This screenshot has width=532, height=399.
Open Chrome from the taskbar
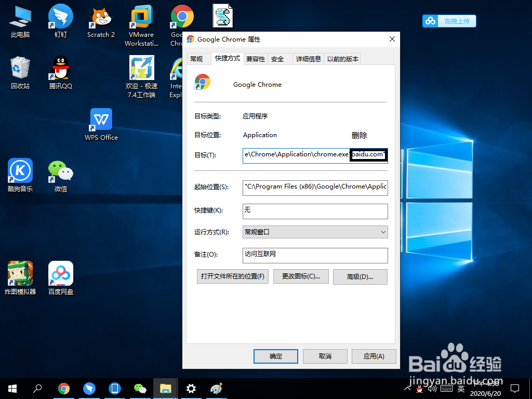(x=64, y=389)
